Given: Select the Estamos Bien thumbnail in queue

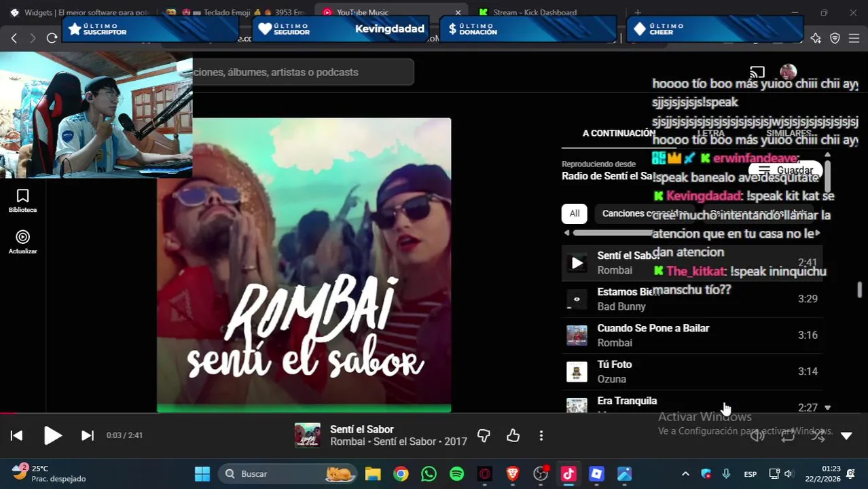Looking at the screenshot, I should click(x=577, y=299).
